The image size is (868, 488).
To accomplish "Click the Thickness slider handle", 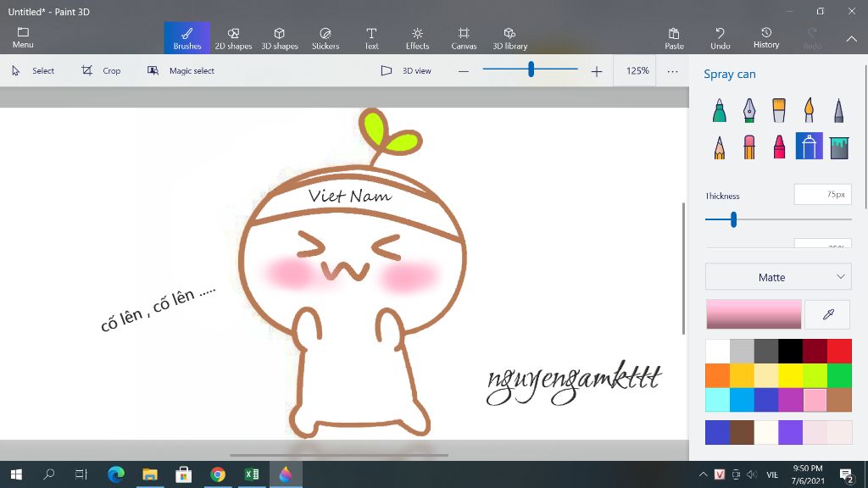I will 733,219.
